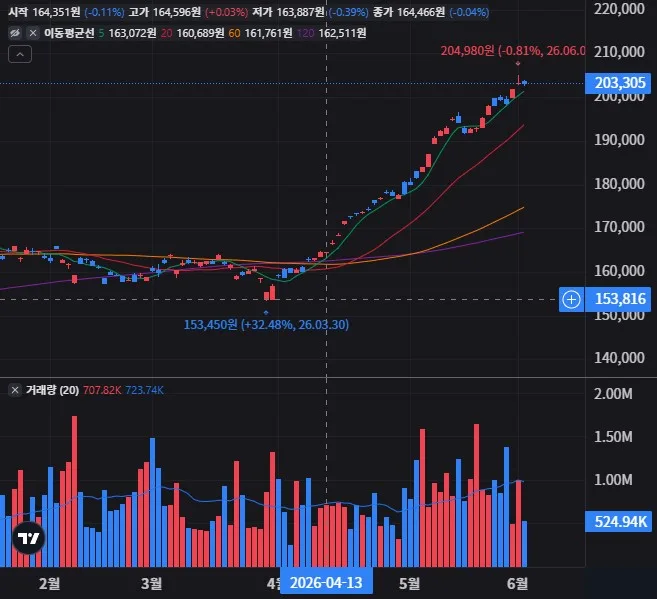Image resolution: width=657 pixels, height=599 pixels.
Task: Click the 3월 label on time axis
Action: tap(151, 583)
